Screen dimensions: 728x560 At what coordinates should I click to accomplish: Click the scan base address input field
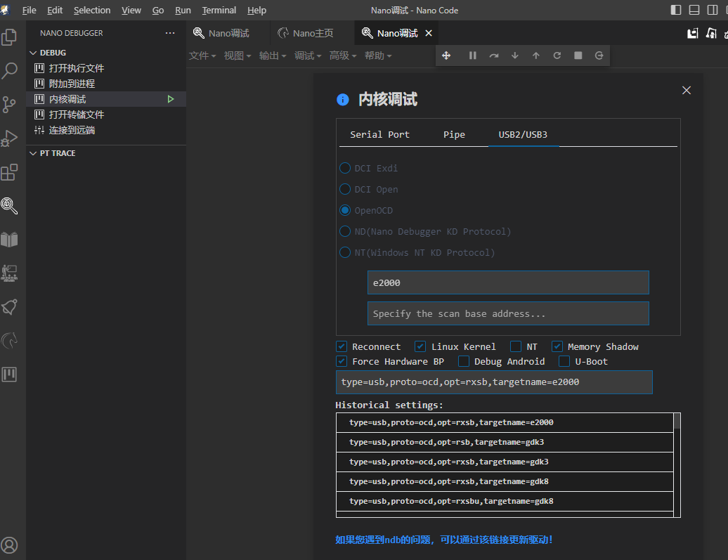[508, 313]
